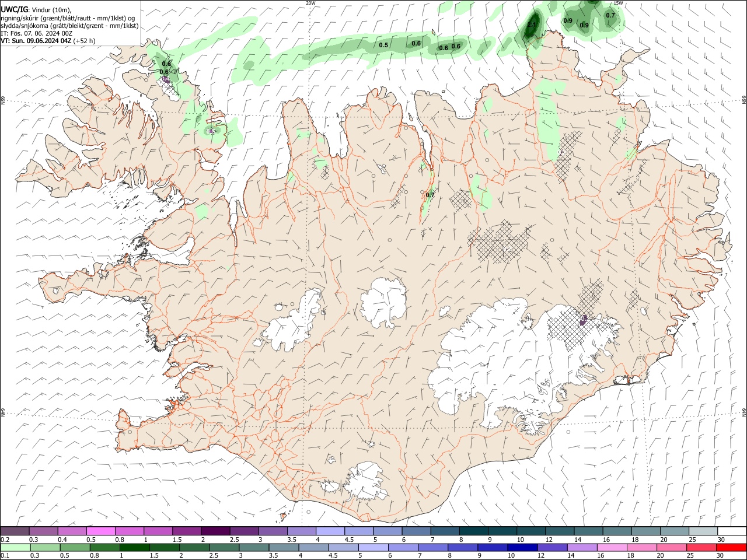The image size is (747, 560).
Task: Select upper legend swatch between 25 and 30
Action: [x=703, y=531]
